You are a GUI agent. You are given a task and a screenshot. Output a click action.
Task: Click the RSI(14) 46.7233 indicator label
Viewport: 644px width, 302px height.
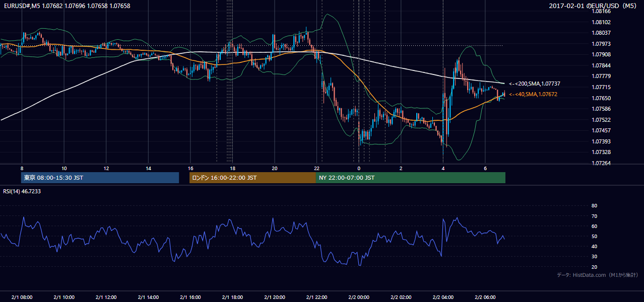pyautogui.click(x=22, y=191)
